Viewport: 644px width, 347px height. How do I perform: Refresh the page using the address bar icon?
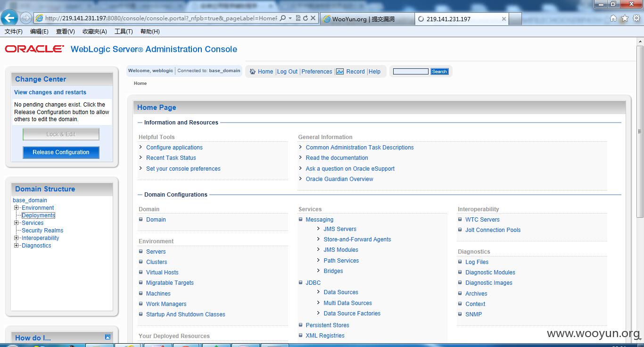(x=305, y=18)
